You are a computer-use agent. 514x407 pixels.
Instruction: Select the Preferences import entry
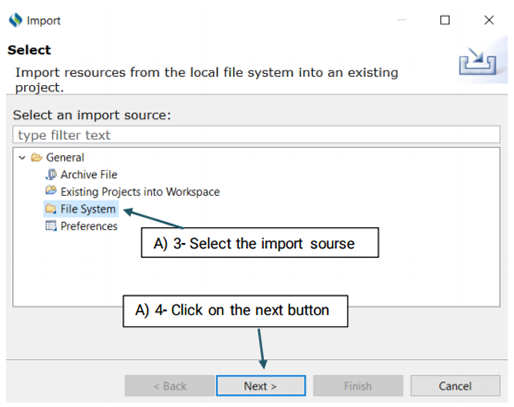(x=89, y=226)
